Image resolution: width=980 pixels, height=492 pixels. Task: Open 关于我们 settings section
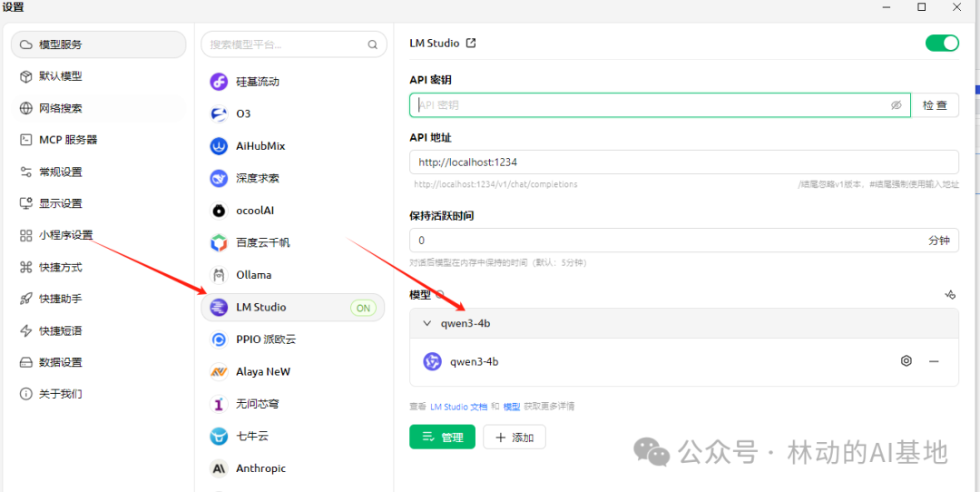tap(99, 394)
